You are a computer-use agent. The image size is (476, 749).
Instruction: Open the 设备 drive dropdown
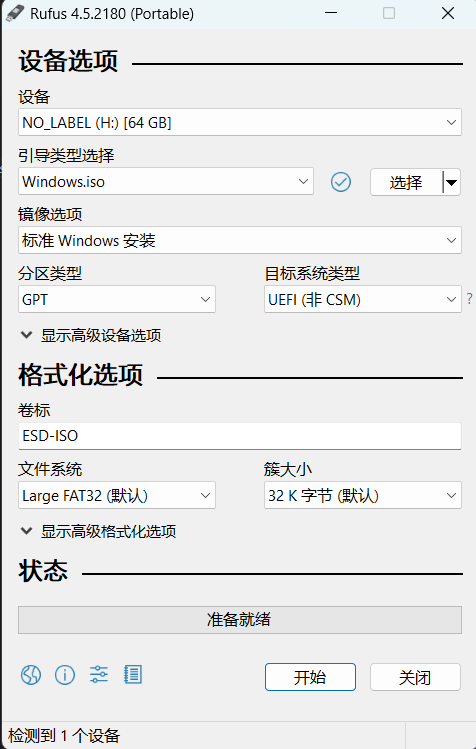240,122
